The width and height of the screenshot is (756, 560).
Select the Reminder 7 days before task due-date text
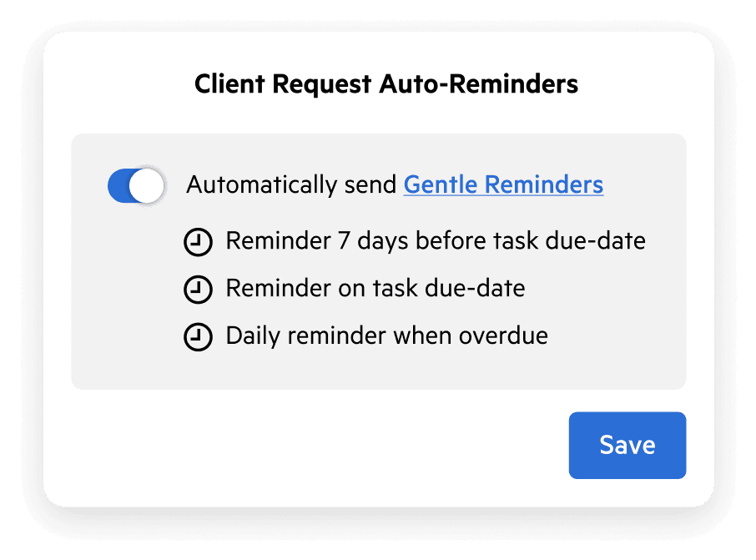click(x=436, y=240)
